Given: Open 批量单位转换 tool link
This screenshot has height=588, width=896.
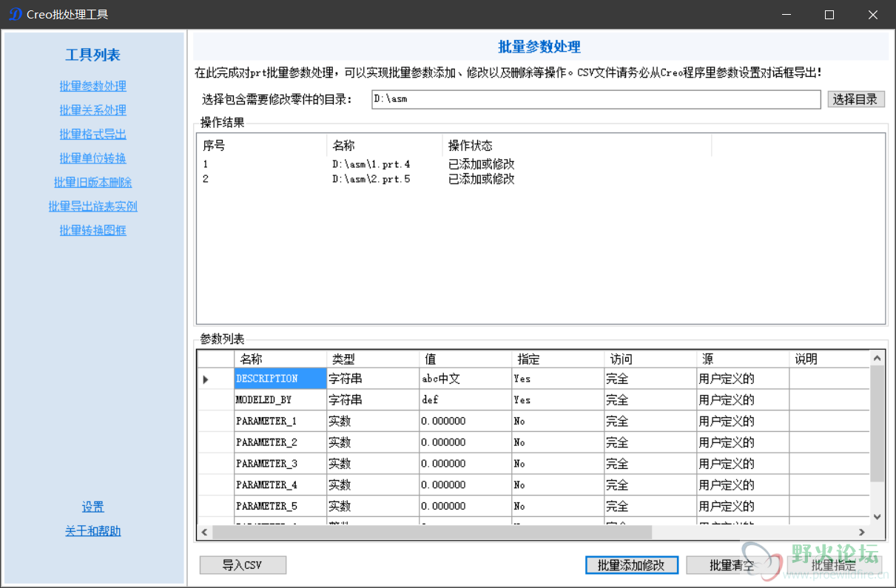Looking at the screenshot, I should (x=93, y=158).
